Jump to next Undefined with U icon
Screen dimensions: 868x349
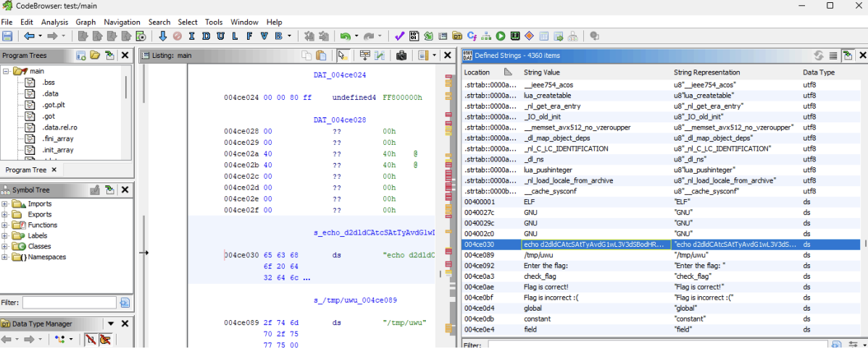click(220, 36)
